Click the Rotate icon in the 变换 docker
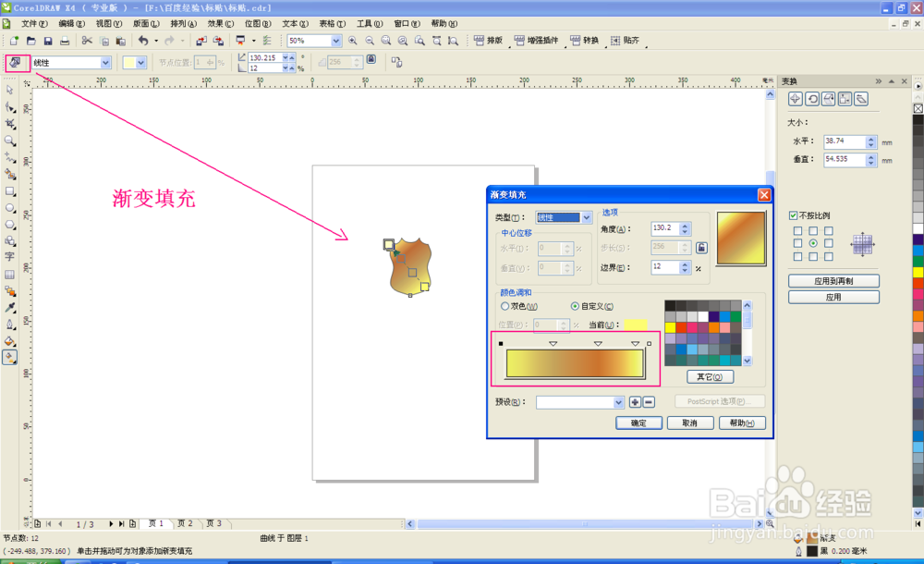The height and width of the screenshot is (564, 924). point(813,99)
